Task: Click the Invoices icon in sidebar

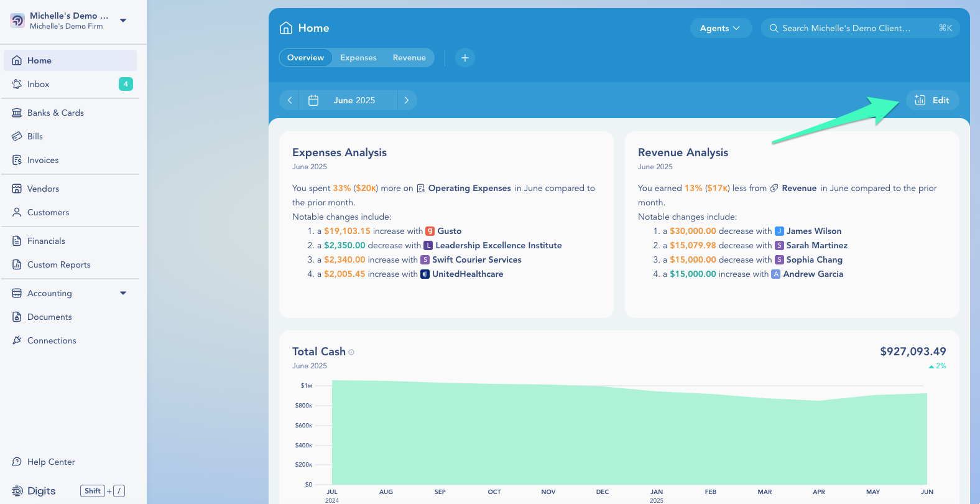Action: (17, 160)
